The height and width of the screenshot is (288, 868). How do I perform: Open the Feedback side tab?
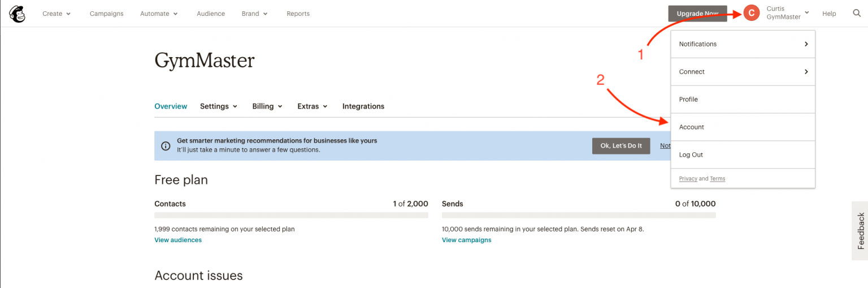pos(860,231)
